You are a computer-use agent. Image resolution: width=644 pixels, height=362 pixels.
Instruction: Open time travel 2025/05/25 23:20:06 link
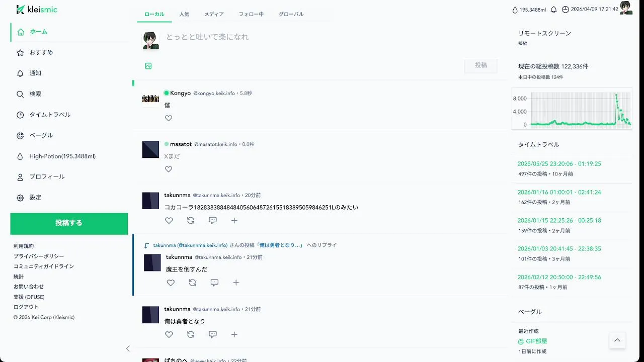559,164
